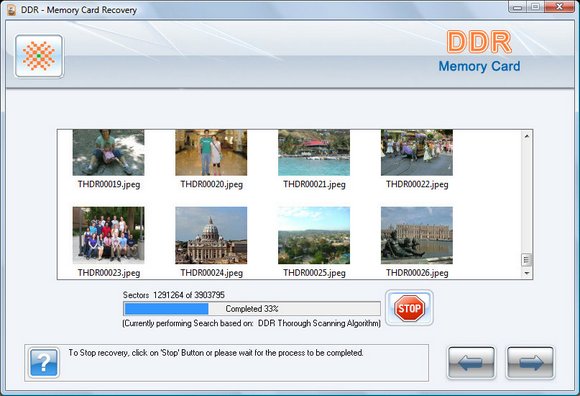The height and width of the screenshot is (396, 580).
Task: Maximize the DDR Memory Card Recovery window
Action: pyautogui.click(x=535, y=7)
